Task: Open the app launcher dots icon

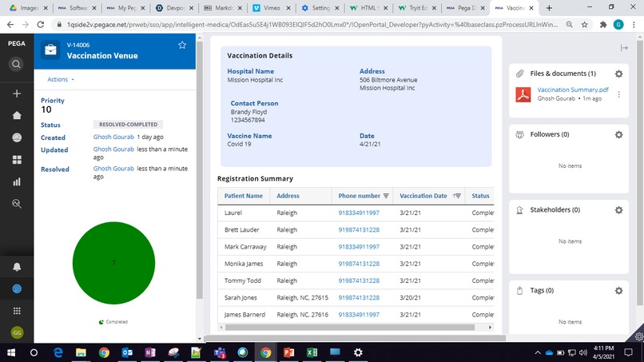Action: [17, 311]
